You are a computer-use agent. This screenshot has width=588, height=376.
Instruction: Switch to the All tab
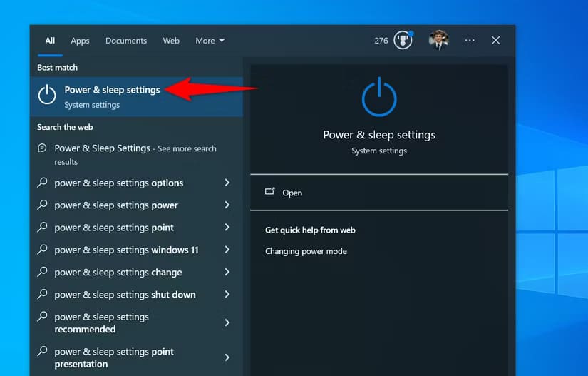coord(50,41)
